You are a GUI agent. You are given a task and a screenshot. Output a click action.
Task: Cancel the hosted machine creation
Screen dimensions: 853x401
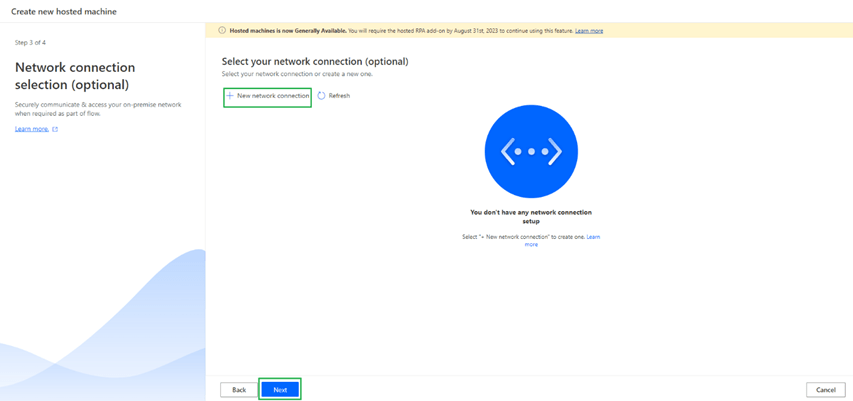click(x=825, y=389)
